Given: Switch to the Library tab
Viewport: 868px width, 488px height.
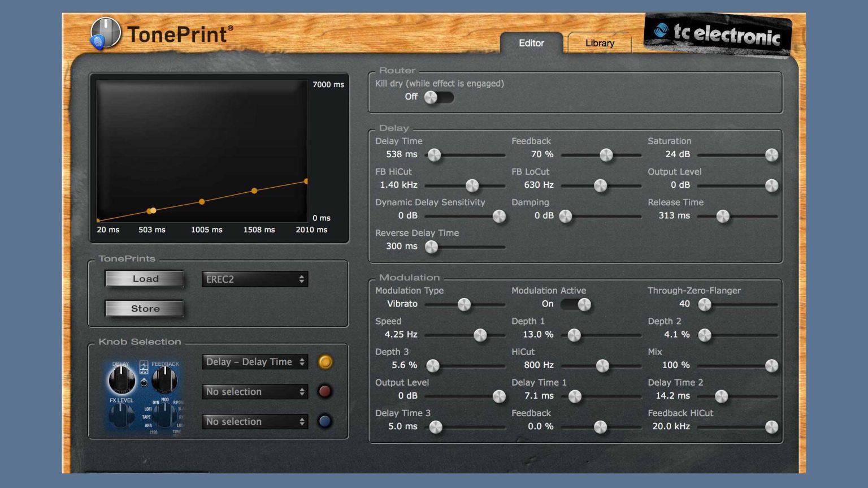Looking at the screenshot, I should (599, 43).
